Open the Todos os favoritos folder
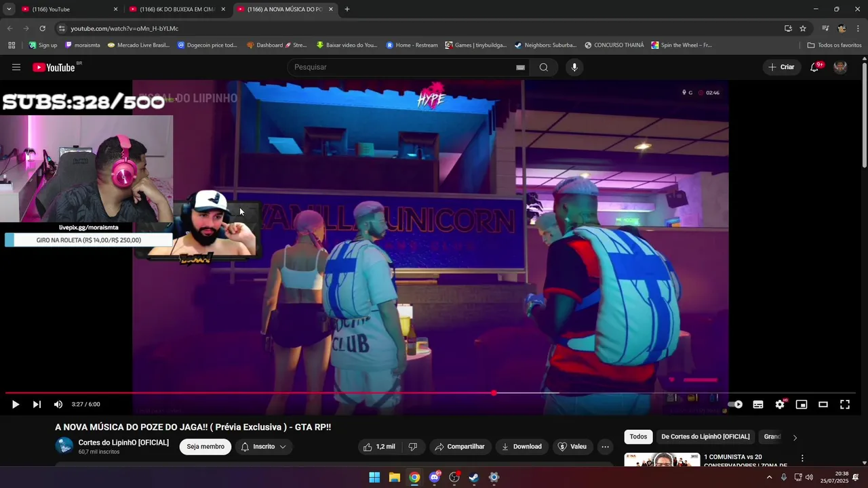 point(834,45)
